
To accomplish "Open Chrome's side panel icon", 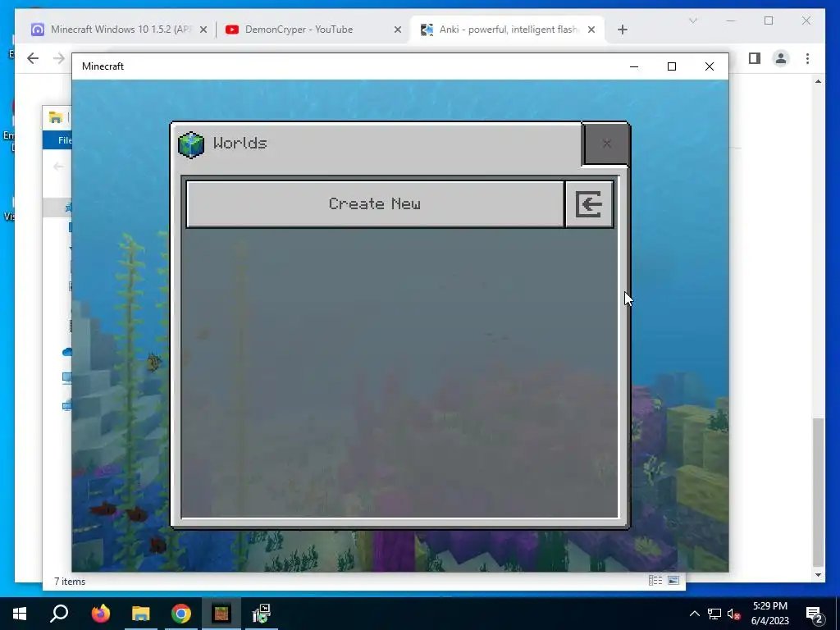I will [x=755, y=58].
